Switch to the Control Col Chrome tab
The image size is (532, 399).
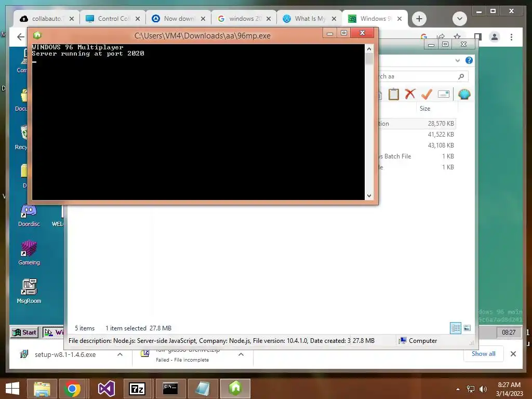coord(113,19)
